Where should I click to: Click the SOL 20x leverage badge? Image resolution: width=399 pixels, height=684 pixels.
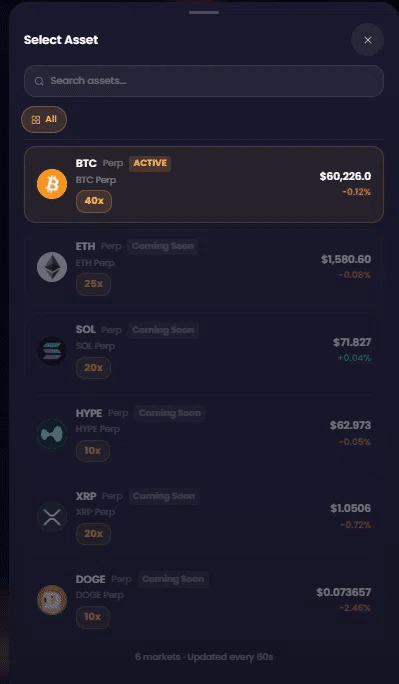93,368
